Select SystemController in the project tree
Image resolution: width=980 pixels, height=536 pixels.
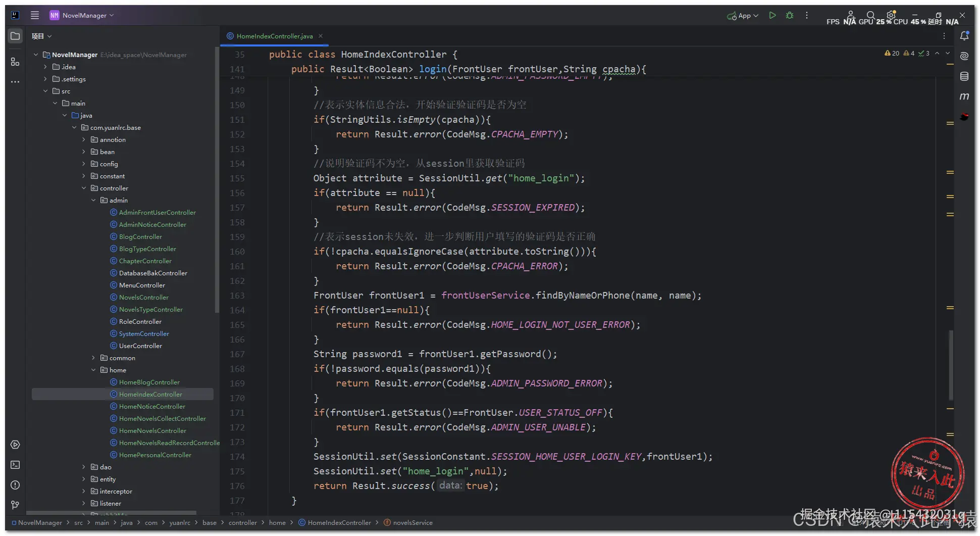click(144, 333)
